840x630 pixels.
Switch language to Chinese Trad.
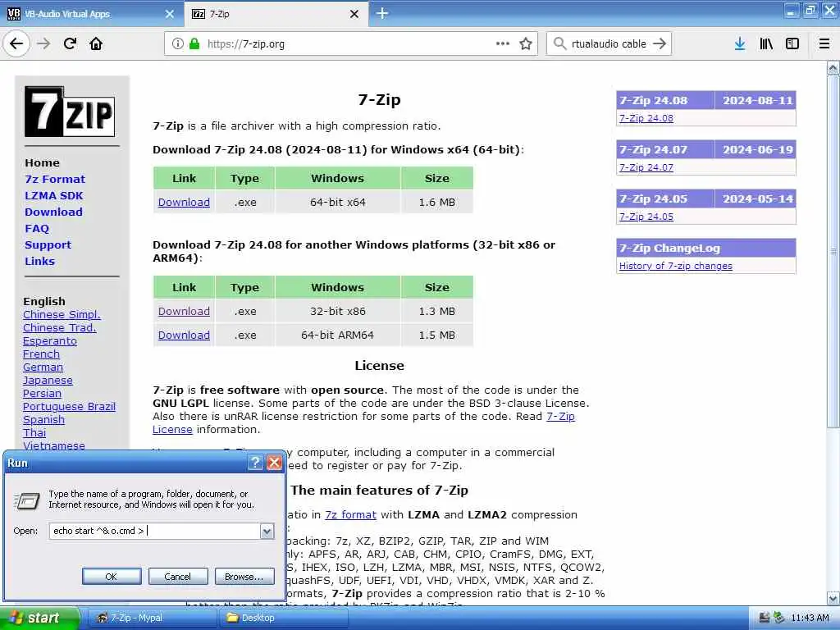point(59,328)
